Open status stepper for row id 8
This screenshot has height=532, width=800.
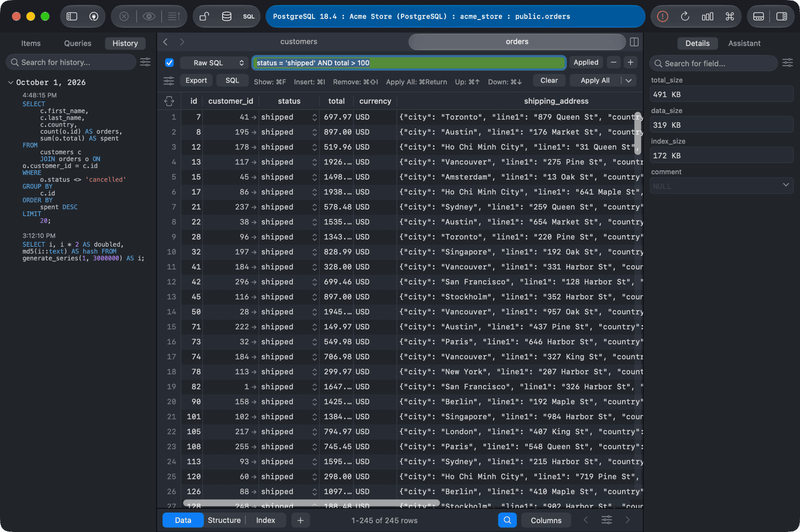pyautogui.click(x=314, y=132)
